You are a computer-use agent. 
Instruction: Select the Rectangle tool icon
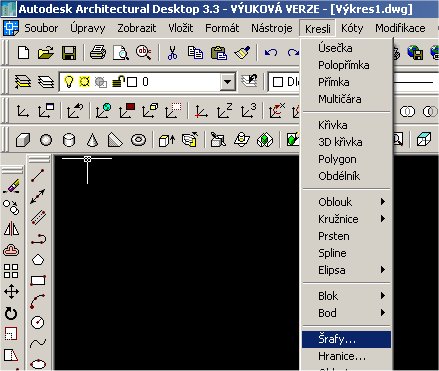click(x=38, y=280)
